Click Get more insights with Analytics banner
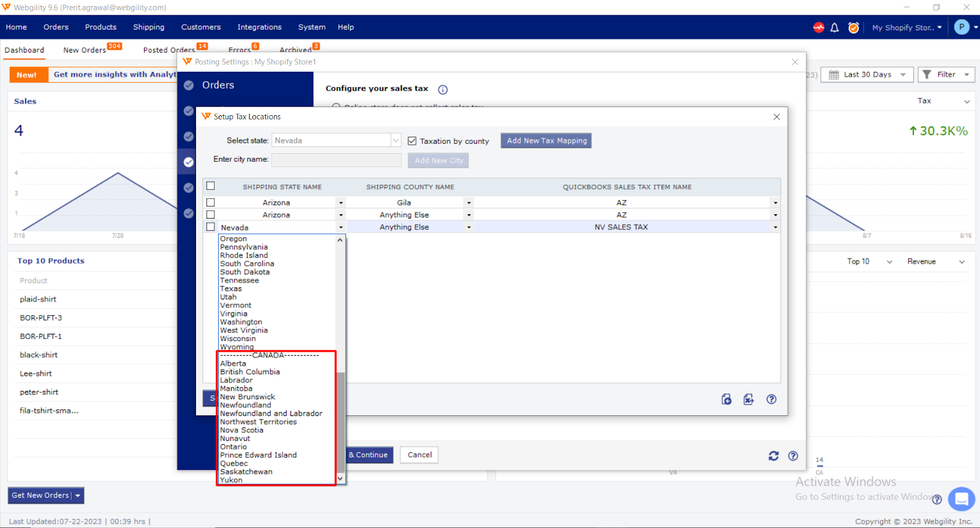Screen dimensions: 980x528 point(115,75)
